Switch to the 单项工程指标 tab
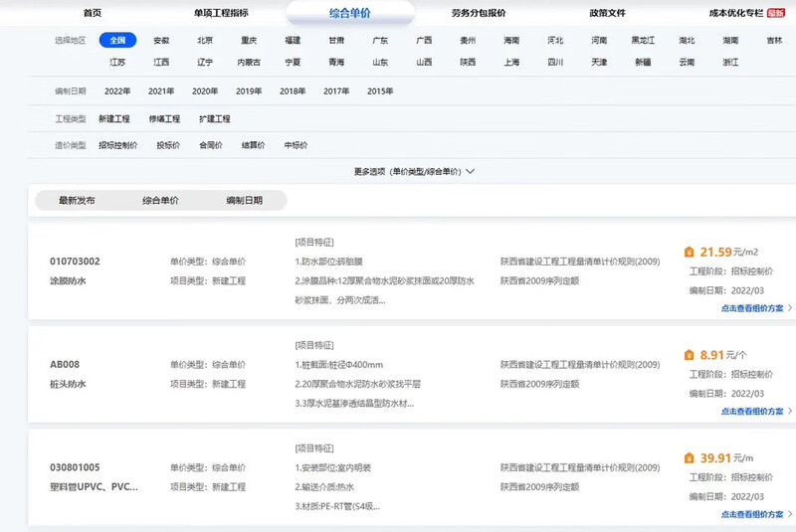The width and height of the screenshot is (796, 532). pos(221,13)
